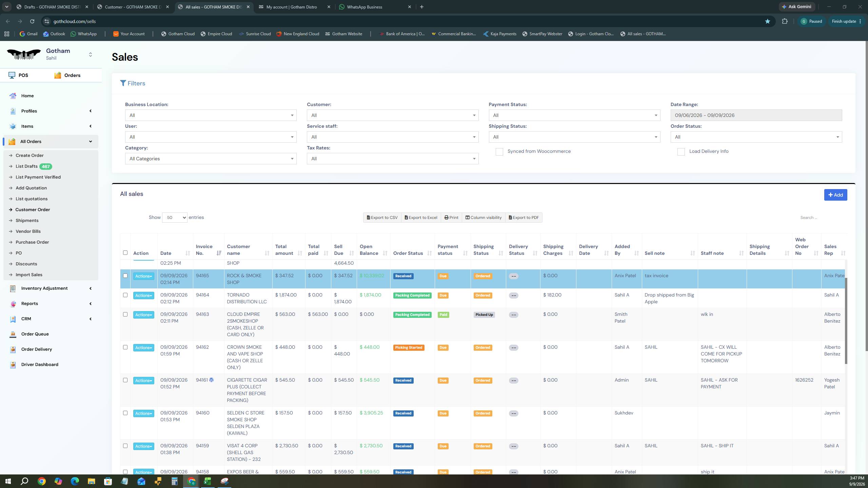Switch to the WhatsApp Business tab
868x488 pixels.
pyautogui.click(x=375, y=7)
